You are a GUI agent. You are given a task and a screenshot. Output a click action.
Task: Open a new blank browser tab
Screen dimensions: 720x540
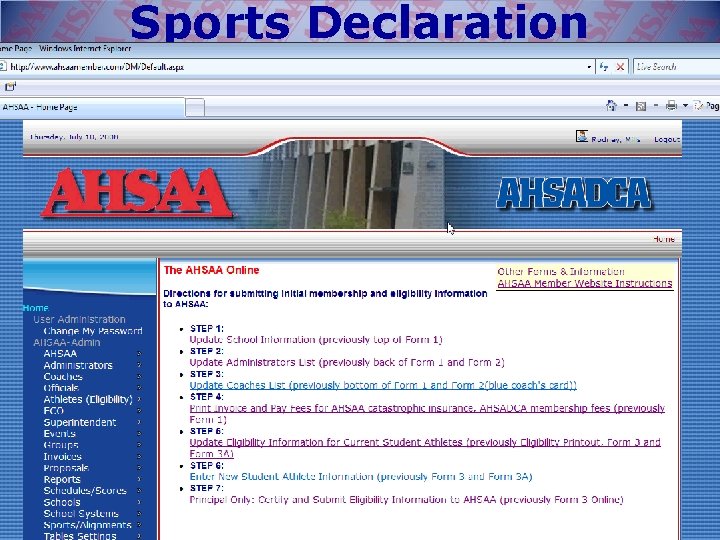195,108
